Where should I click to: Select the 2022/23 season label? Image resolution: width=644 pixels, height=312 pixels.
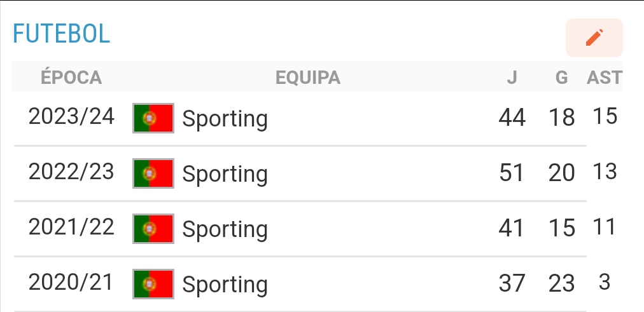coord(72,172)
